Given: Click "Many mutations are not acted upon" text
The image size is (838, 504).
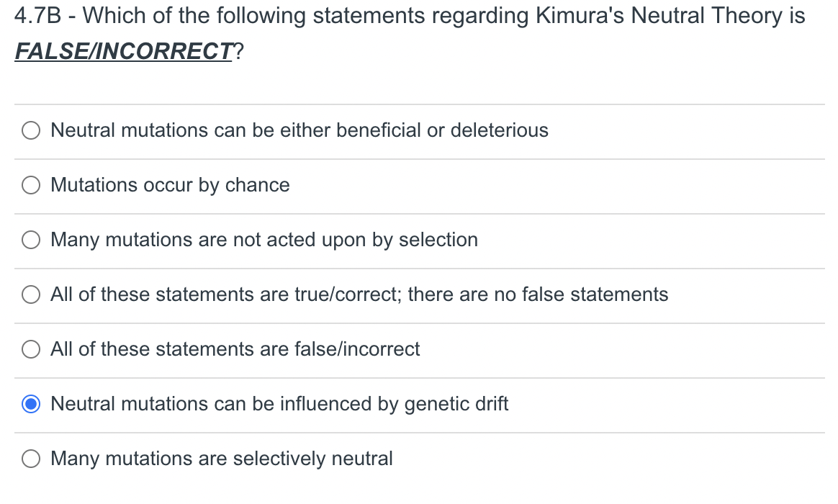Looking at the screenshot, I should (264, 240).
